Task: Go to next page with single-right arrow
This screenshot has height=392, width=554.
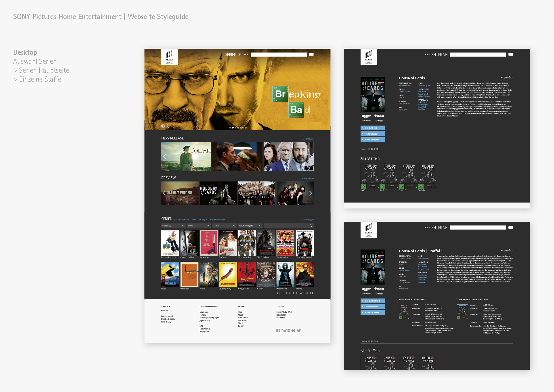Action: [310, 293]
